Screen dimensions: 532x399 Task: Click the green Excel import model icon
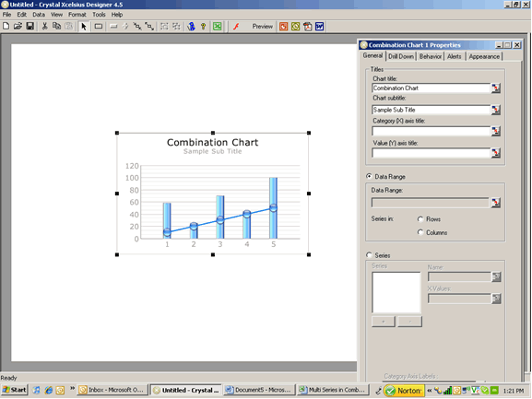pyautogui.click(x=218, y=26)
